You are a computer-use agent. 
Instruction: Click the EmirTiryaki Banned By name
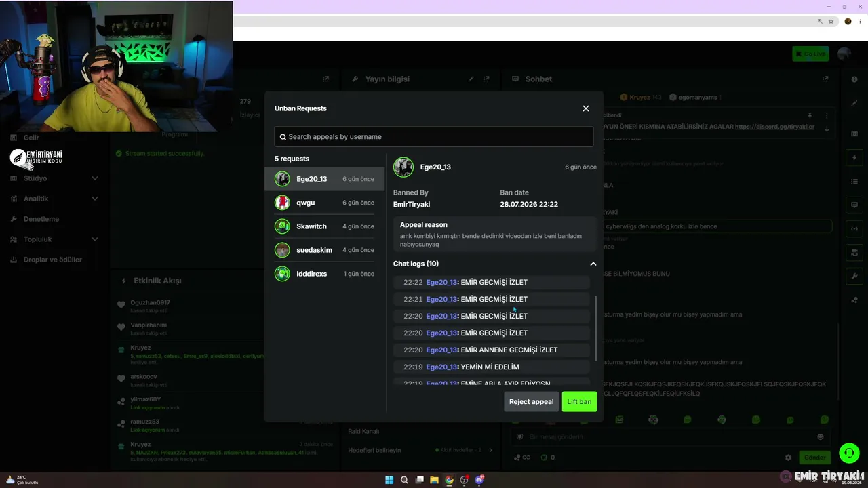point(412,204)
